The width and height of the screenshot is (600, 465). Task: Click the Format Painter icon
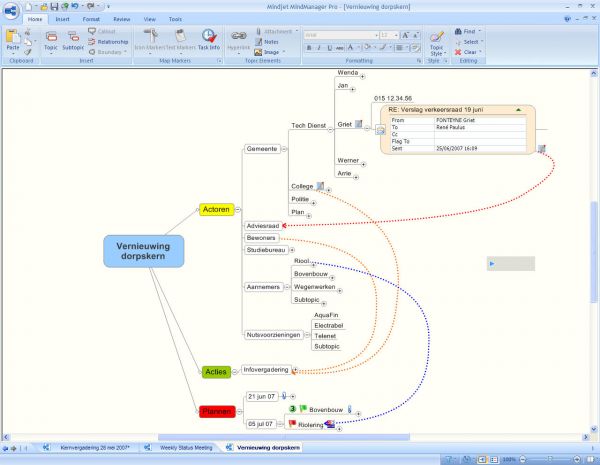(28, 52)
